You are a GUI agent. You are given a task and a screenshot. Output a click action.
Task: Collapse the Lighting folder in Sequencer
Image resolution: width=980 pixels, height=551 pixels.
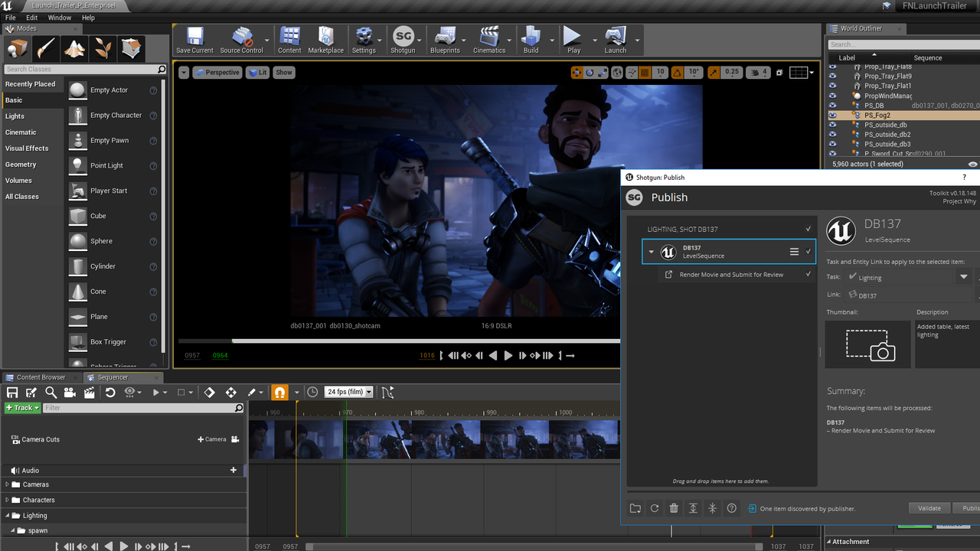click(8, 516)
